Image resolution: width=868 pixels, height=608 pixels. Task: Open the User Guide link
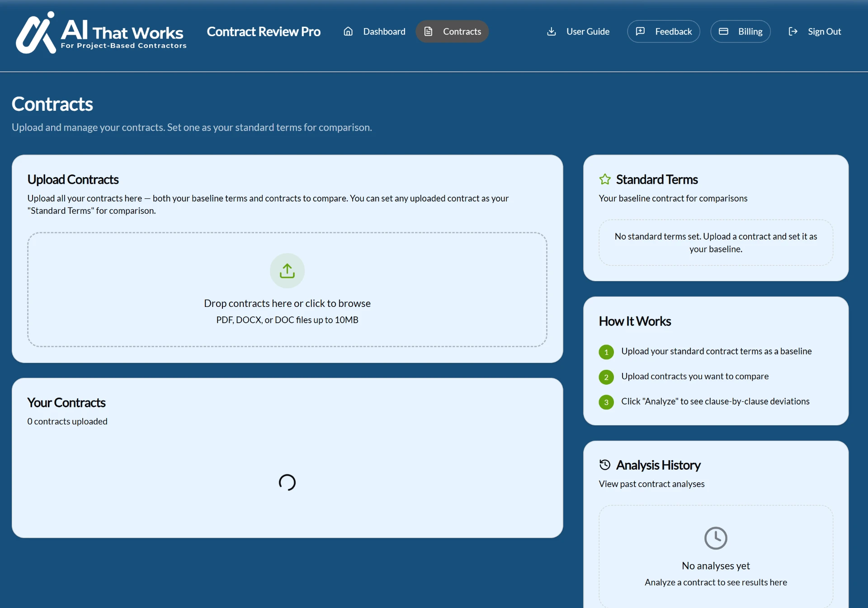pos(578,32)
